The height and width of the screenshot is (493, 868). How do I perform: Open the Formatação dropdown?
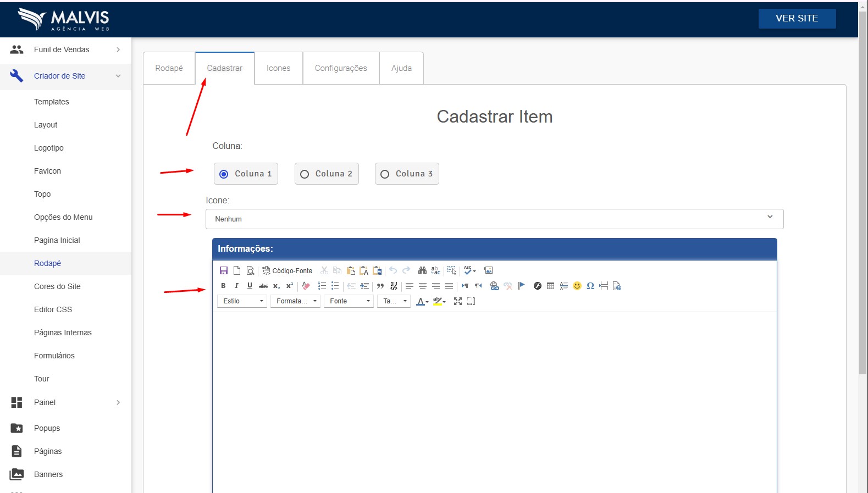(x=295, y=301)
